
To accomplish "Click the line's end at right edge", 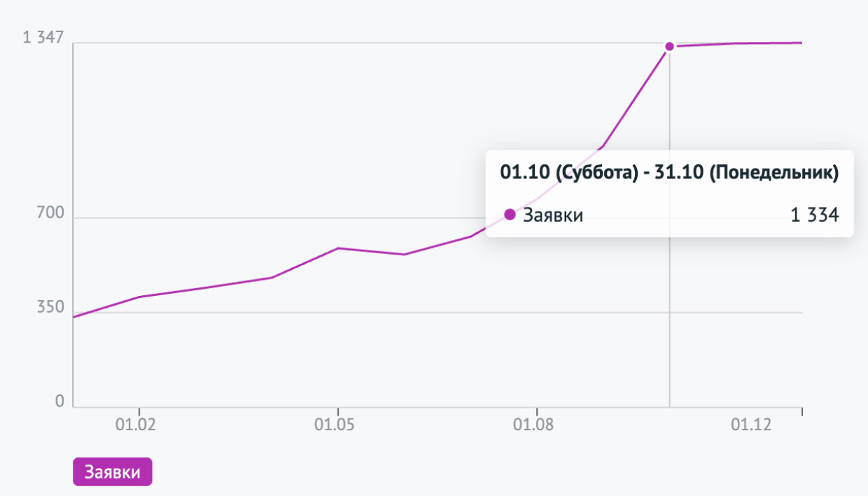I will 801,43.
